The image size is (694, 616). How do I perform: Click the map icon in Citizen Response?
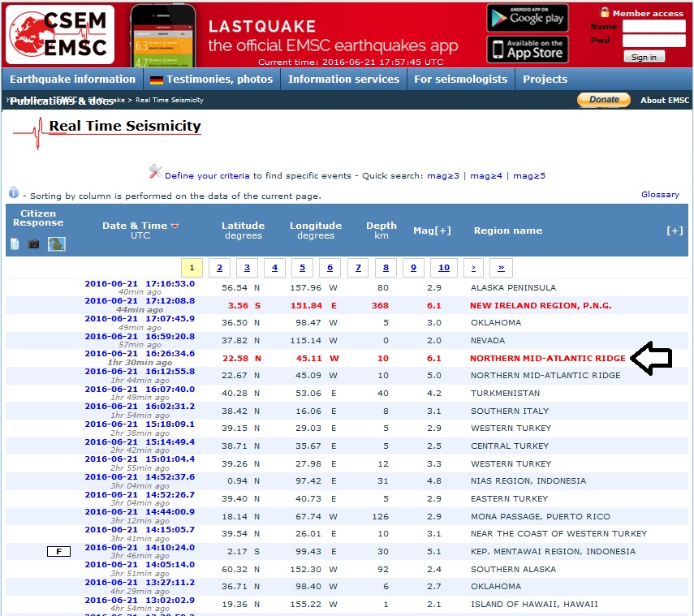pos(56,243)
